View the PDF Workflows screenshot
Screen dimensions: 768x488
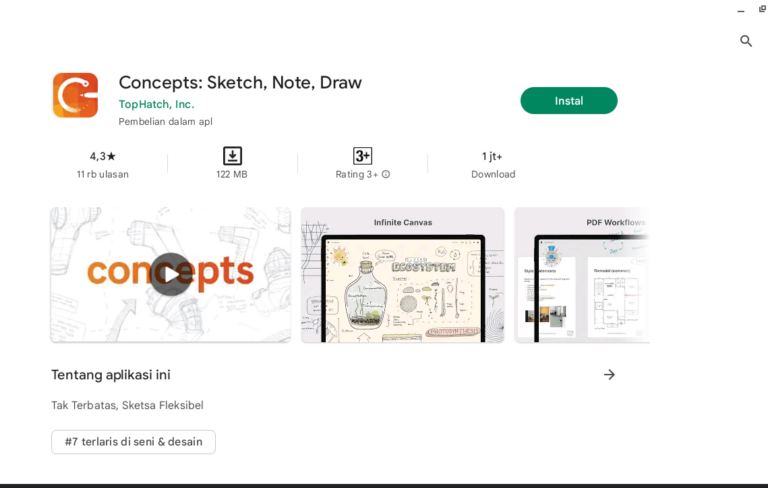[582, 275]
